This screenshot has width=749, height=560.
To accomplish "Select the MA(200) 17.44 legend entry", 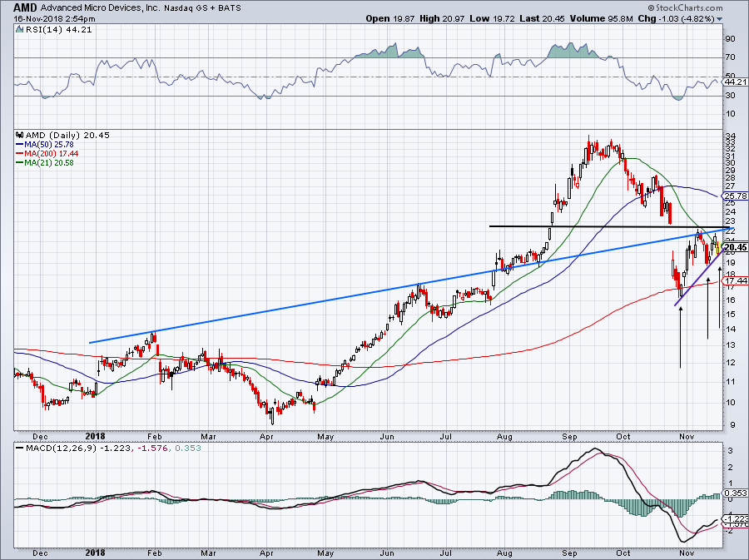I will click(x=47, y=153).
